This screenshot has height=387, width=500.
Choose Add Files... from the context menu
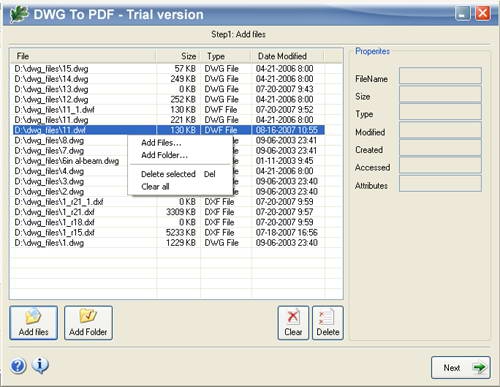tap(161, 143)
